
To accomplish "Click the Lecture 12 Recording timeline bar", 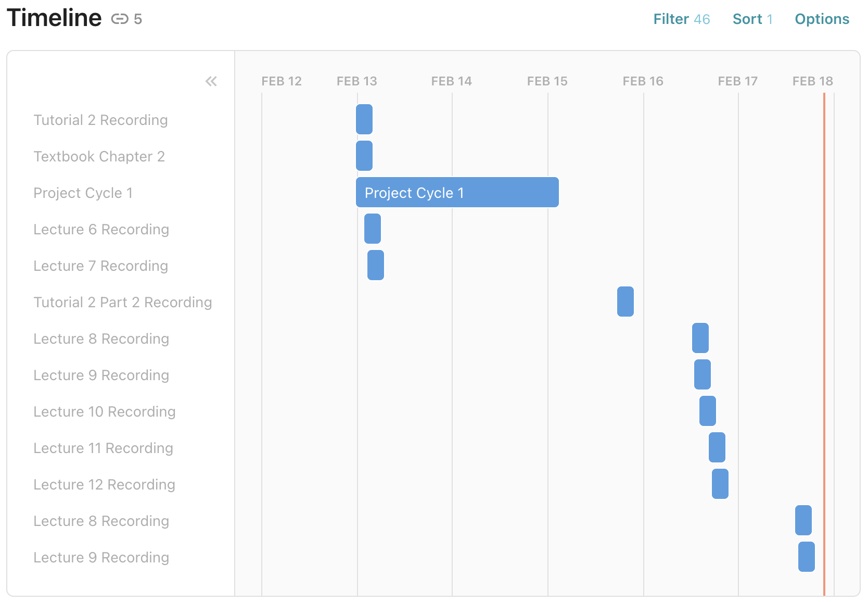I will click(x=720, y=484).
